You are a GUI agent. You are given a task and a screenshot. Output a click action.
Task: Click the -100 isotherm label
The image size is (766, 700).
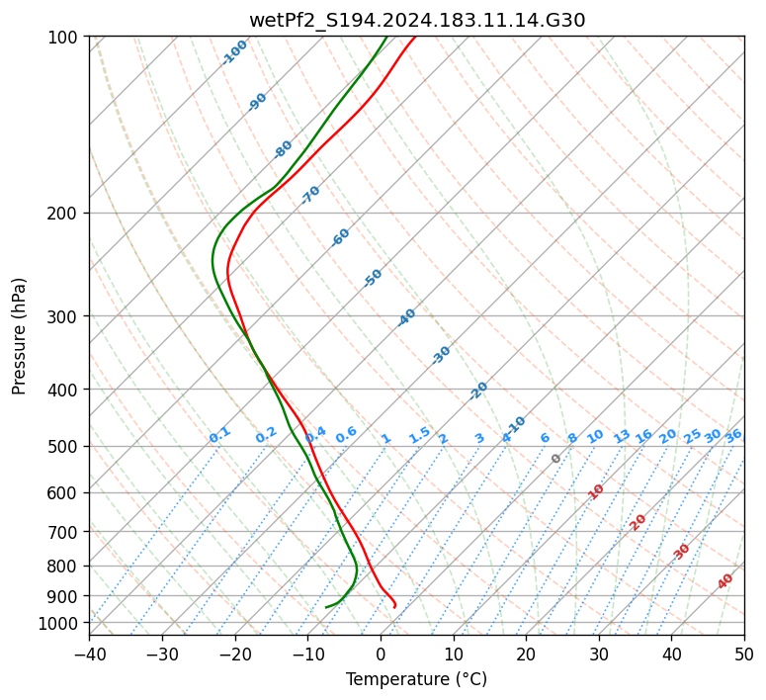pyautogui.click(x=234, y=52)
